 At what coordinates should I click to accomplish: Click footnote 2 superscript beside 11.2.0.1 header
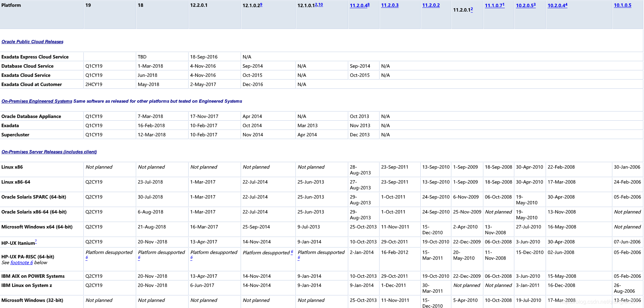coord(472,9)
